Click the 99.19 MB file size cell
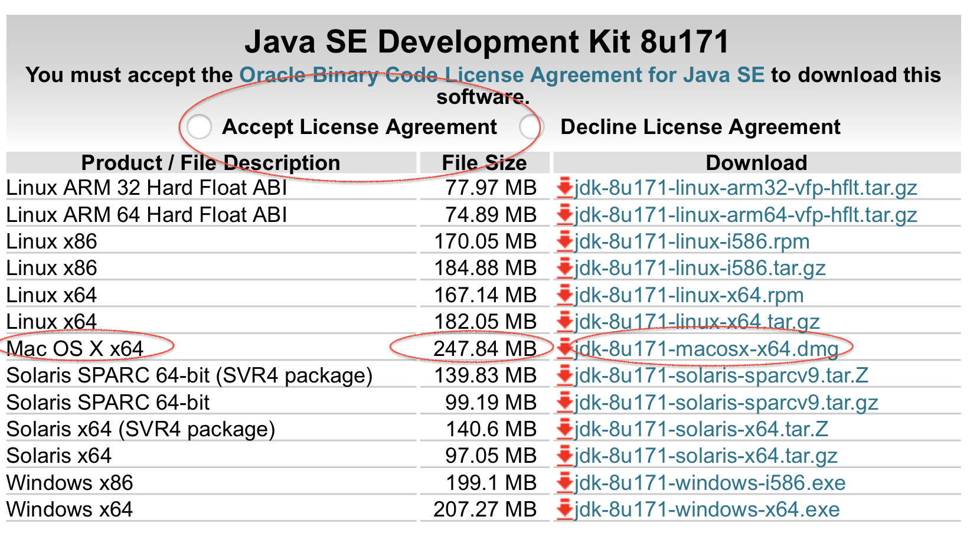The image size is (980, 536). pos(491,403)
